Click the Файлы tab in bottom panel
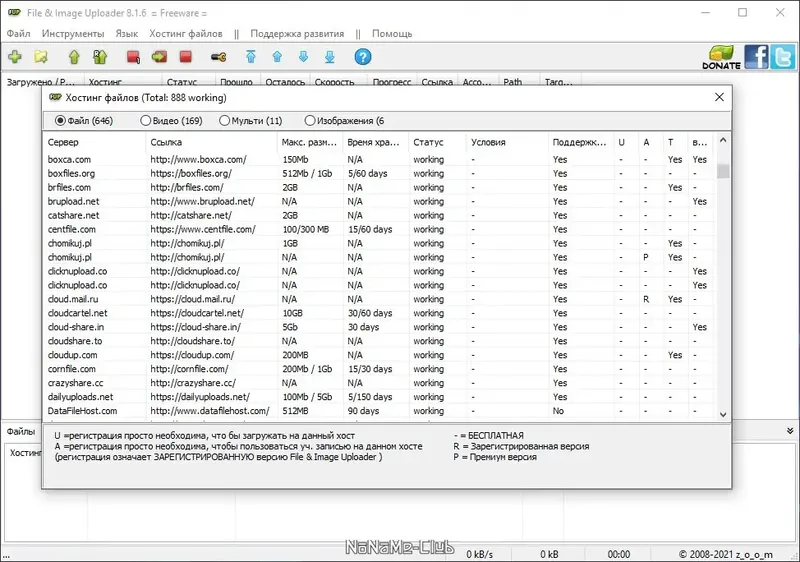The height and width of the screenshot is (562, 800). click(20, 431)
